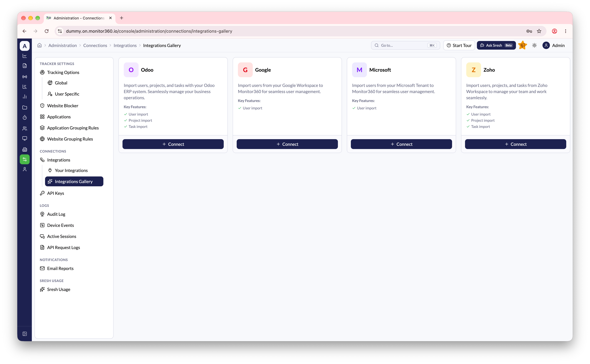Click the megaphone star announcement icon
The height and width of the screenshot is (364, 590).
coord(523,45)
